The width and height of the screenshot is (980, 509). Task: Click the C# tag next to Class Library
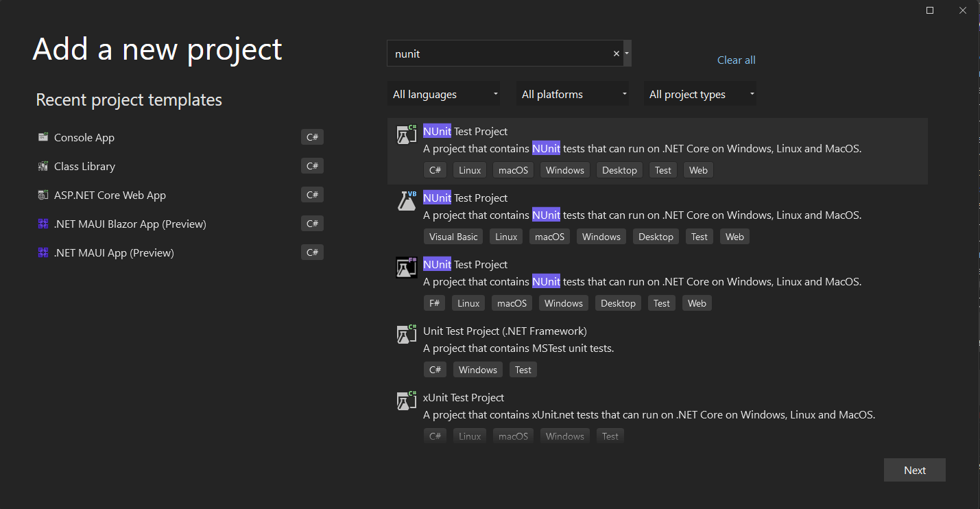pyautogui.click(x=312, y=166)
